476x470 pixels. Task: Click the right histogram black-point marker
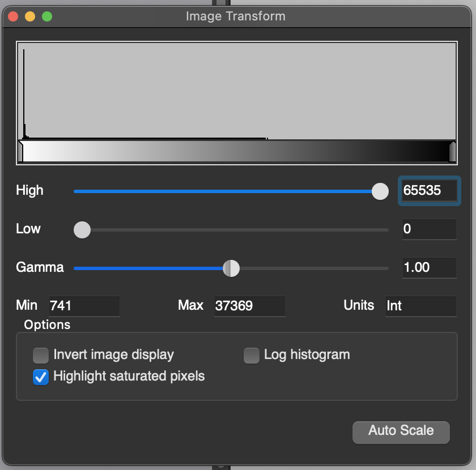coord(452,151)
